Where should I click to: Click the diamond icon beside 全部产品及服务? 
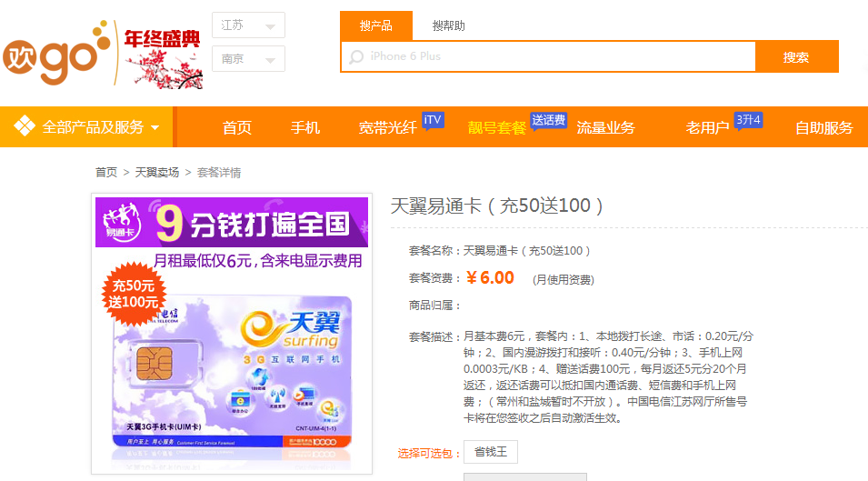(x=25, y=126)
